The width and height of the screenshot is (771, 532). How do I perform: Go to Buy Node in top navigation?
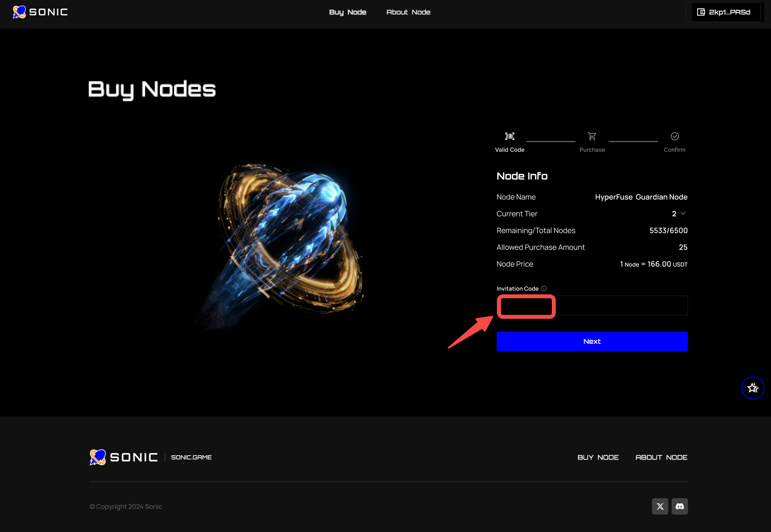pos(348,12)
